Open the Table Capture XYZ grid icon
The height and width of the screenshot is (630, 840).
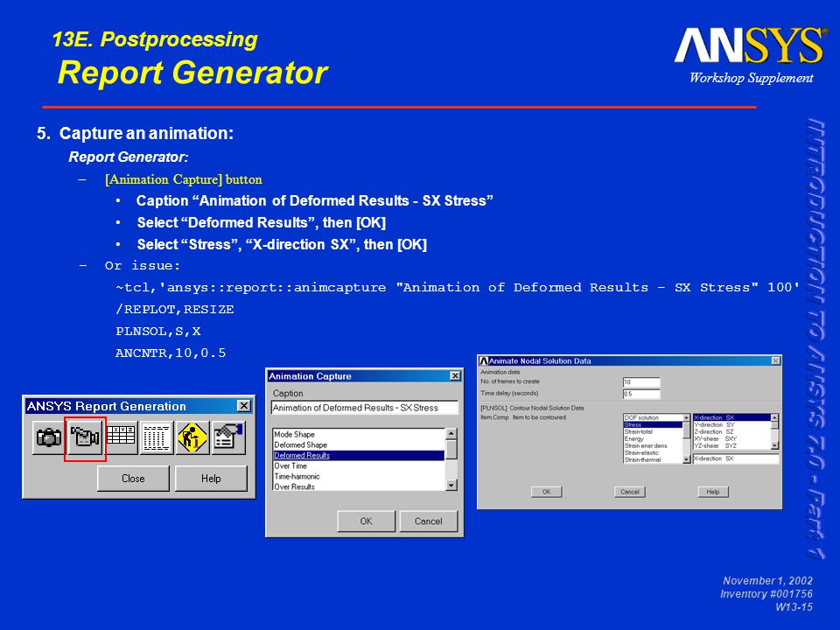point(121,438)
